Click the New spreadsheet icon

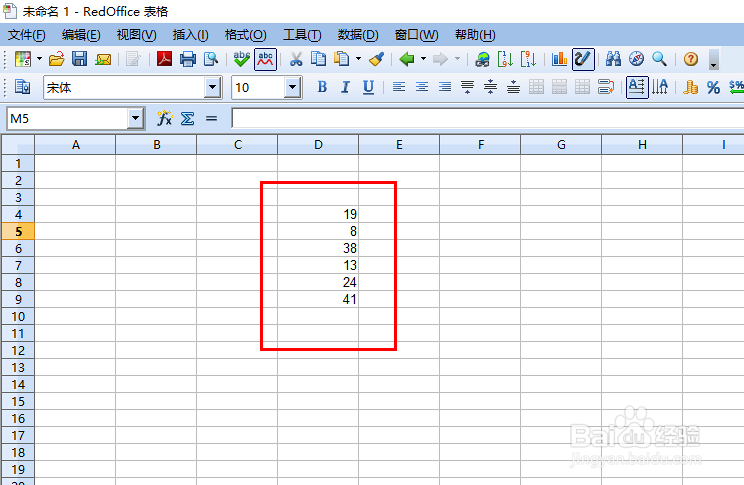23,59
